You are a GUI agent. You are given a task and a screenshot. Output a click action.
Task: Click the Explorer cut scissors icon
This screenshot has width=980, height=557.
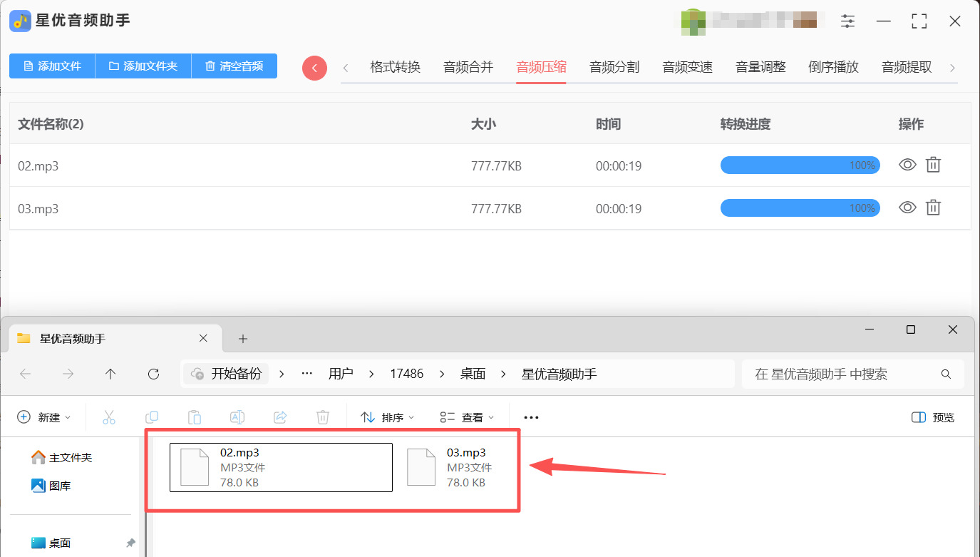tap(109, 417)
